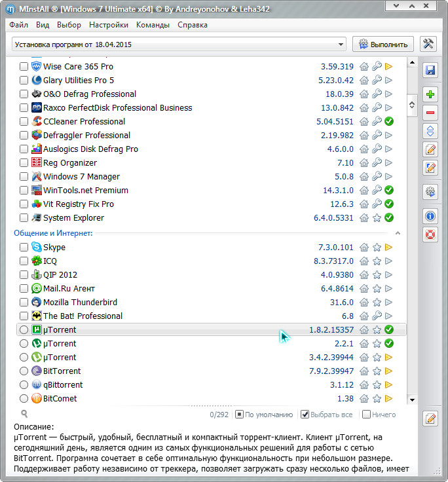The height and width of the screenshot is (482, 448).
Task: Click Выбрать все option
Action: tap(327, 415)
